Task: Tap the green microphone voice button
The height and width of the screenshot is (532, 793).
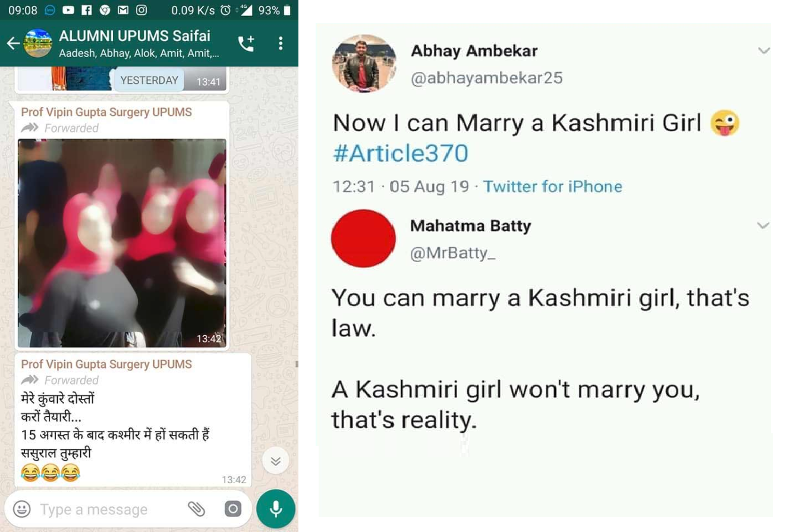Action: tap(276, 509)
